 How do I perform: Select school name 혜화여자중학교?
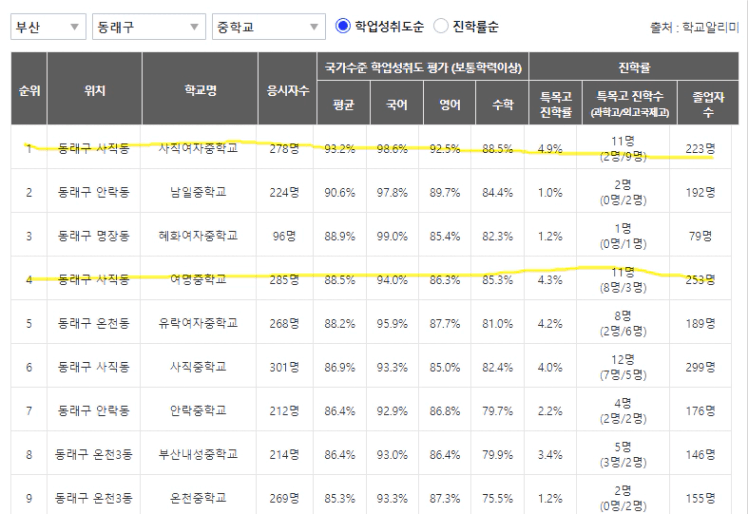coord(198,236)
